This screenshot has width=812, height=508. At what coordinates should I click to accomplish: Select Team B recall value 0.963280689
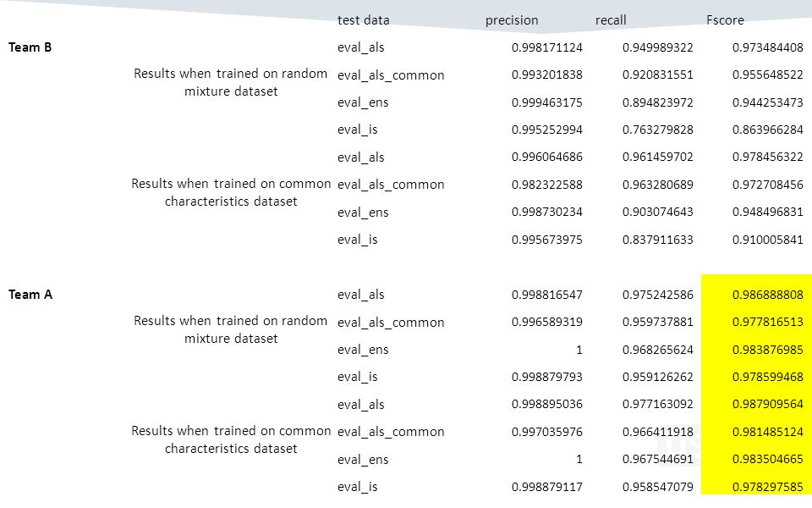(x=658, y=185)
